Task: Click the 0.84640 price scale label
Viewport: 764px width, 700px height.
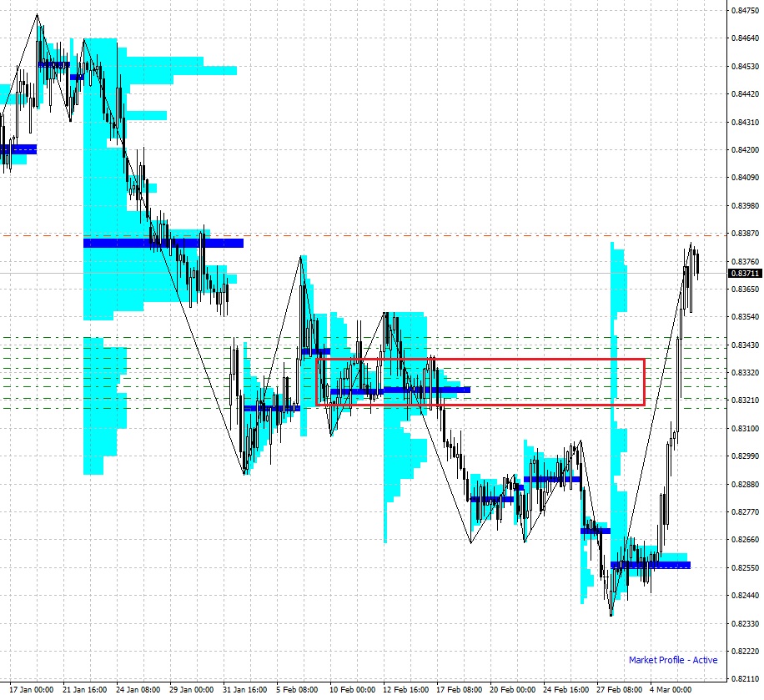Action: (745, 38)
